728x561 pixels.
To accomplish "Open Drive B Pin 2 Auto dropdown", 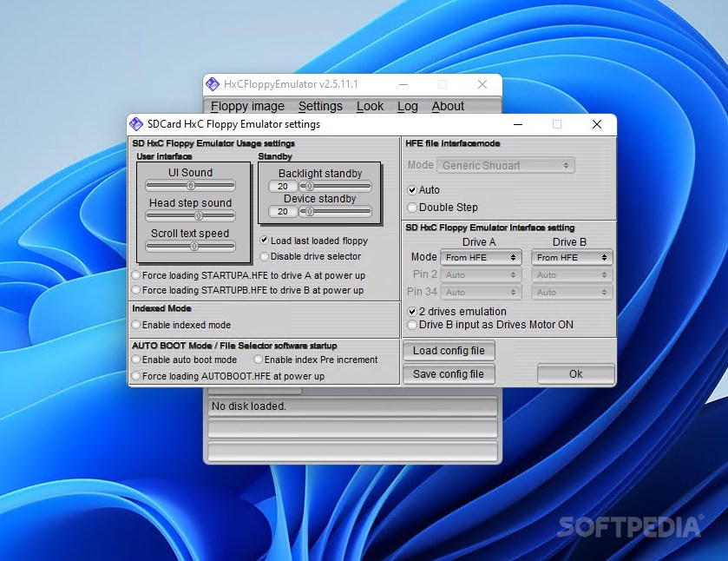I will [572, 274].
